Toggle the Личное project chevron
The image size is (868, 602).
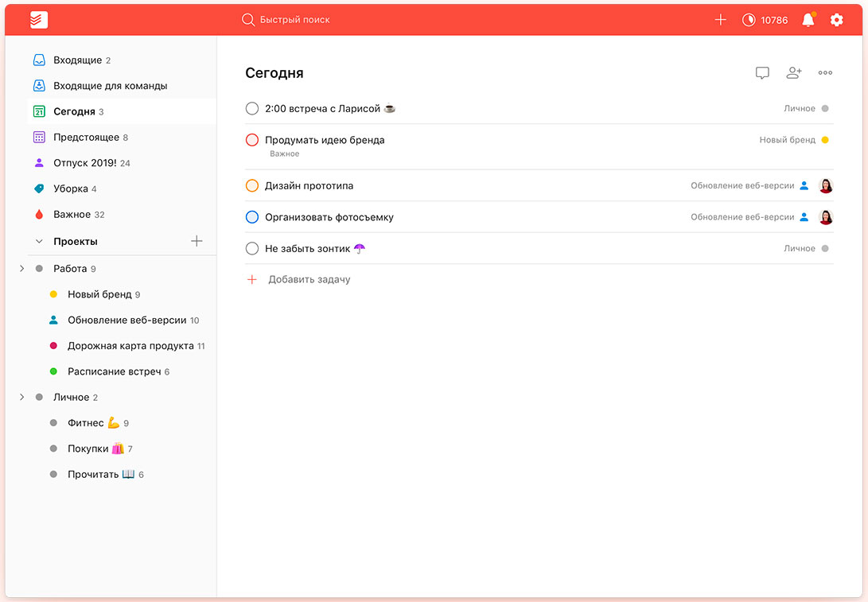[21, 398]
